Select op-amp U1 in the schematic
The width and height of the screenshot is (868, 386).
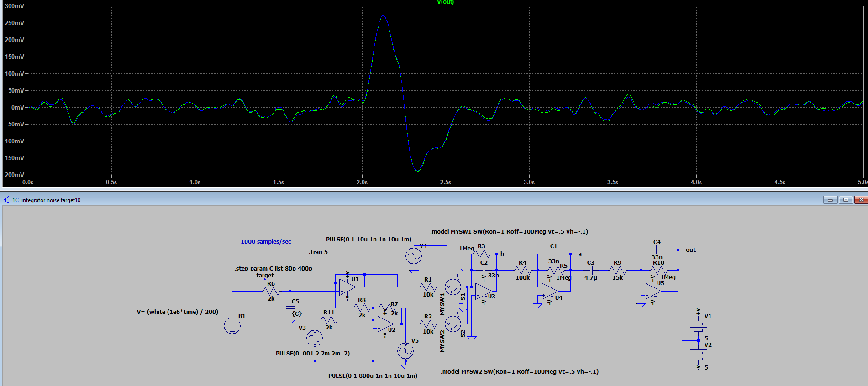347,287
